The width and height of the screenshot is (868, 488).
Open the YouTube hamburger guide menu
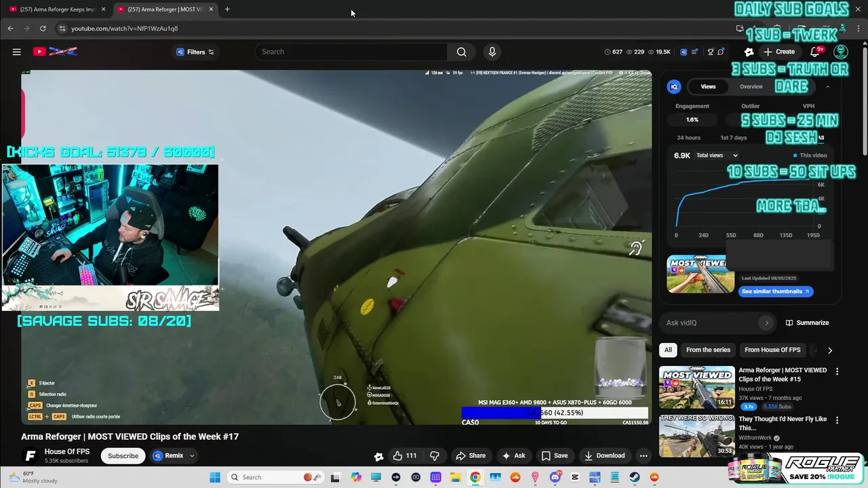(x=16, y=52)
